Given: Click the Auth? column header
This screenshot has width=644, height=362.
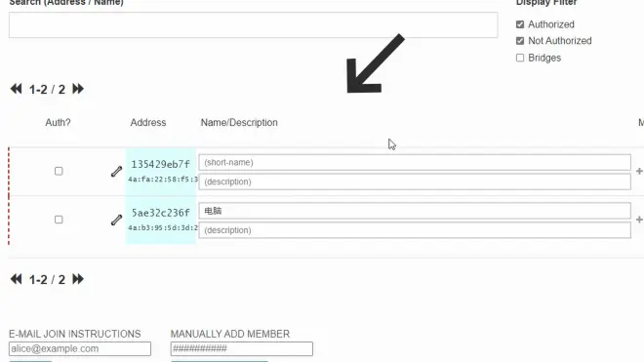Looking at the screenshot, I should [x=58, y=122].
